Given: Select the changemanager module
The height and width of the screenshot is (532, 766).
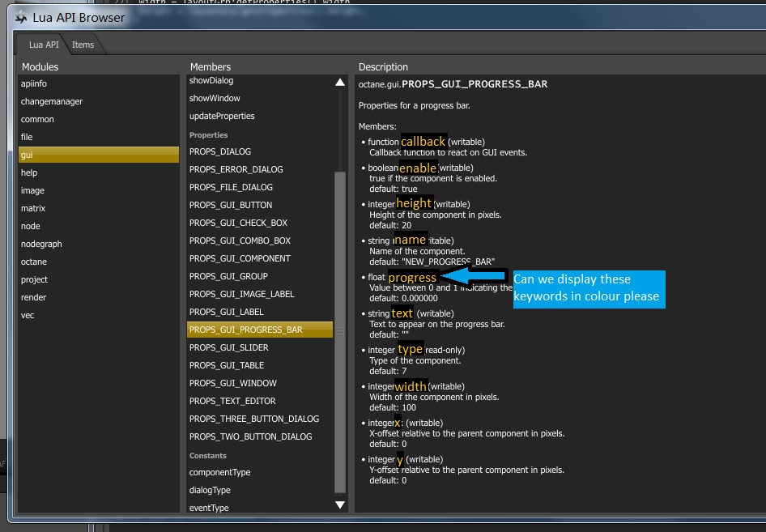Looking at the screenshot, I should tap(99, 101).
